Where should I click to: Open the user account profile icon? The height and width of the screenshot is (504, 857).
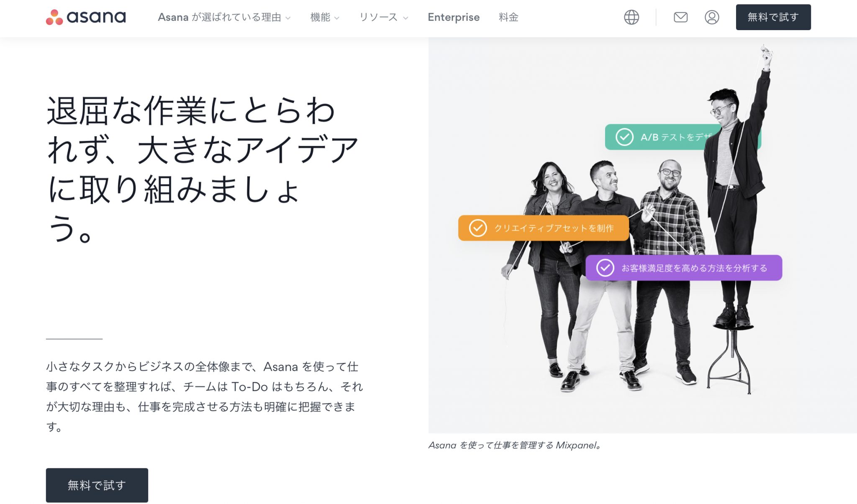point(711,17)
